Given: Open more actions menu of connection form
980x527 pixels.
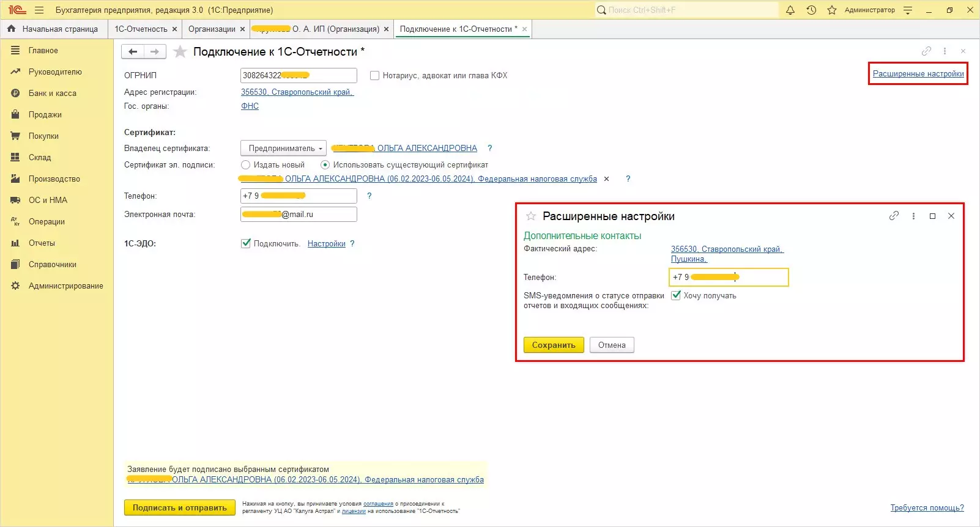Looking at the screenshot, I should click(945, 51).
